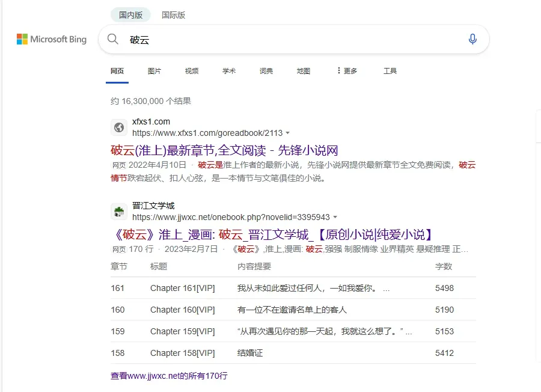Click the 字数 column header
Screen dimensions: 541x392
click(444, 266)
